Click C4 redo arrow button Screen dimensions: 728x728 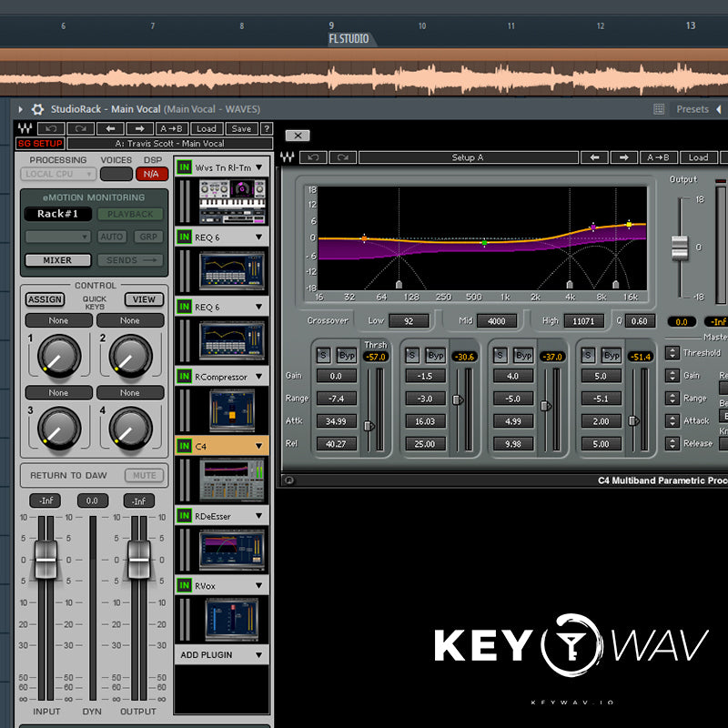[x=343, y=157]
